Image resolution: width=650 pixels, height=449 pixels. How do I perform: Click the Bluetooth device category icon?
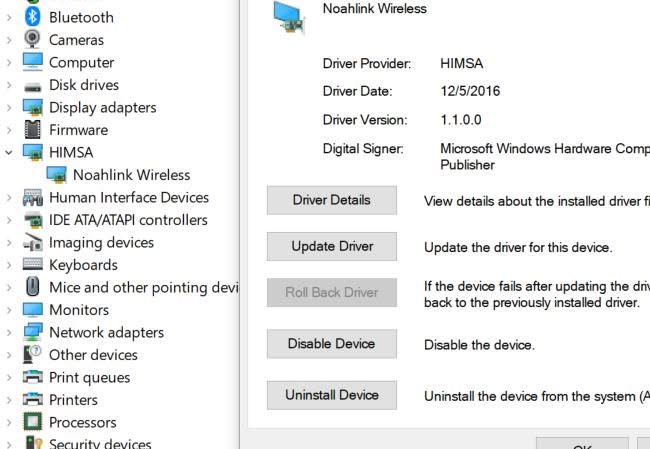pos(33,17)
